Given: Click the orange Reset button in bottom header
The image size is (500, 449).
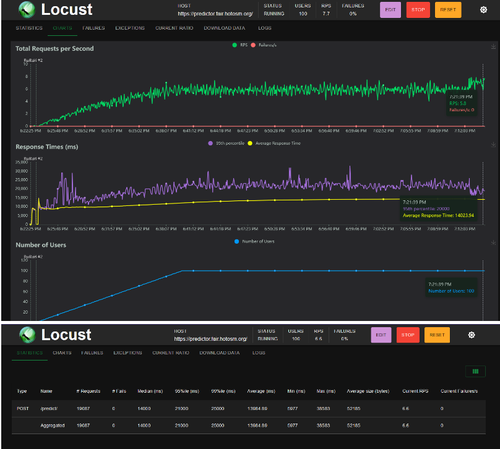Looking at the screenshot, I should [x=437, y=335].
